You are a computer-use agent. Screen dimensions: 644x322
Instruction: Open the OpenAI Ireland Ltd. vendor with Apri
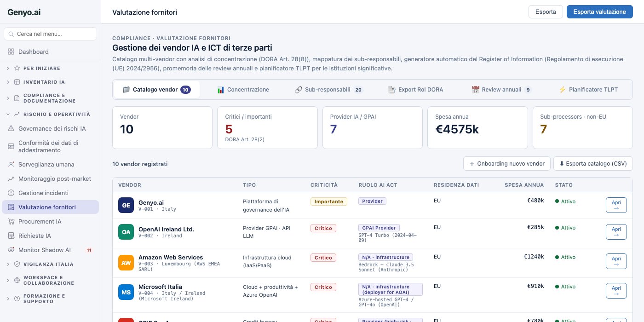pyautogui.click(x=616, y=232)
